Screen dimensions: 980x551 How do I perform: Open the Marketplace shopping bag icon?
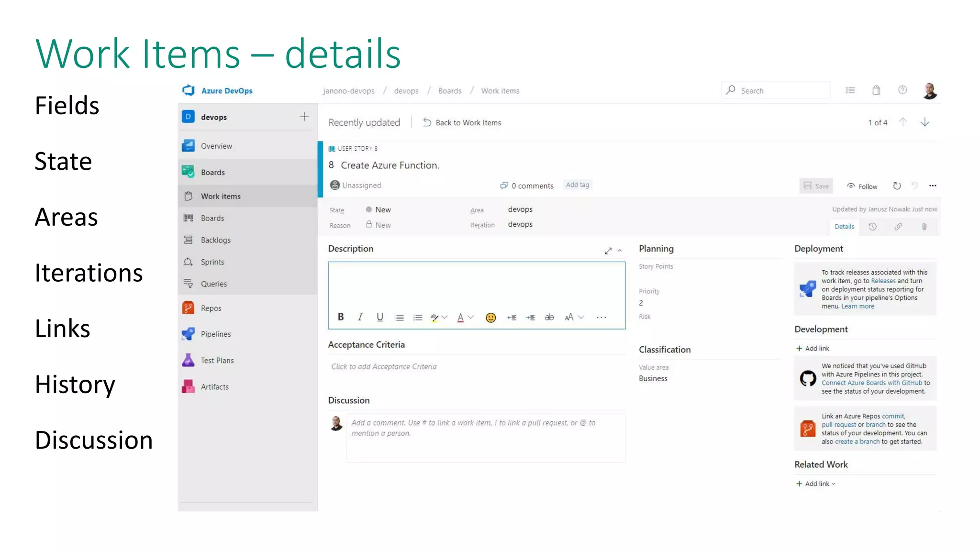tap(876, 90)
